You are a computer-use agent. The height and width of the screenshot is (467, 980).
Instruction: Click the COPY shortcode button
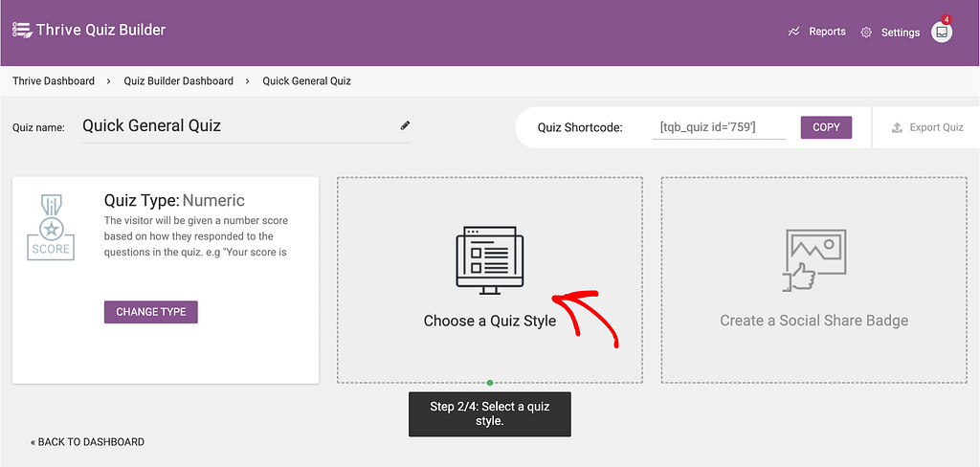coord(826,127)
